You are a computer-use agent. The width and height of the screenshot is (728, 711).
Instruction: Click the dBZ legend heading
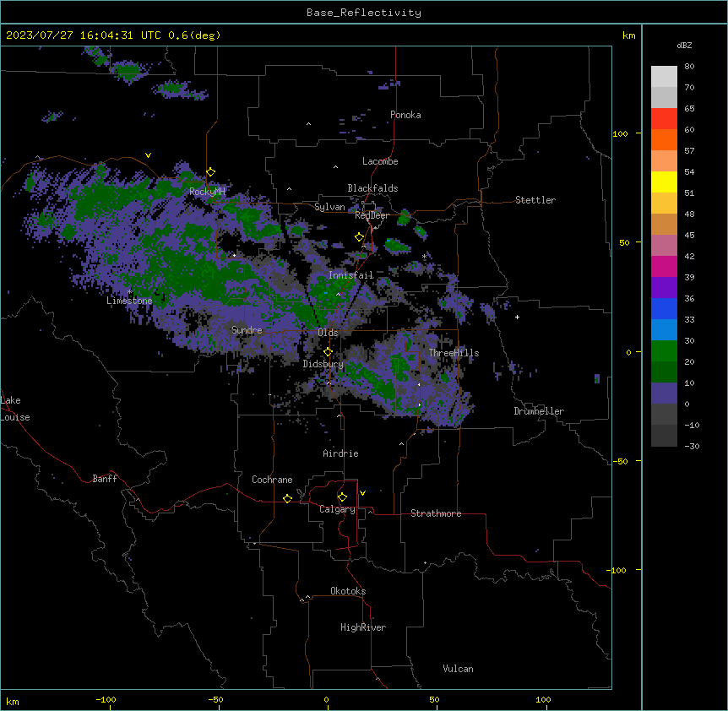684,45
